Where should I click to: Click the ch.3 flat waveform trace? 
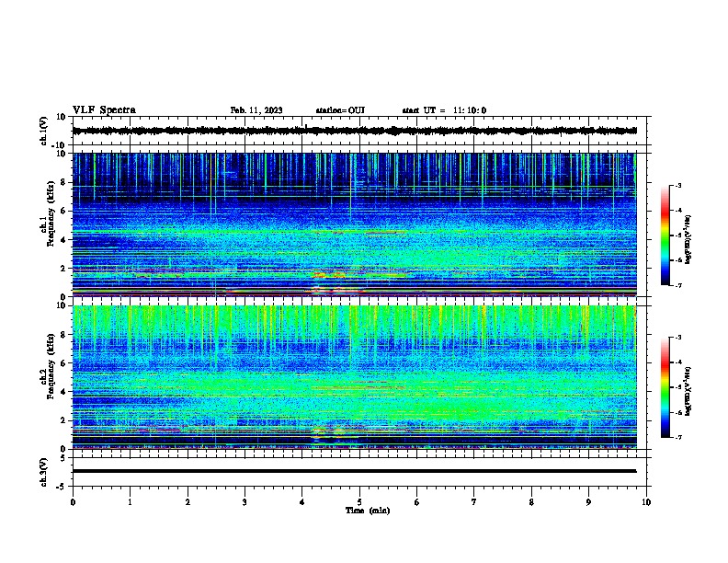coord(355,471)
